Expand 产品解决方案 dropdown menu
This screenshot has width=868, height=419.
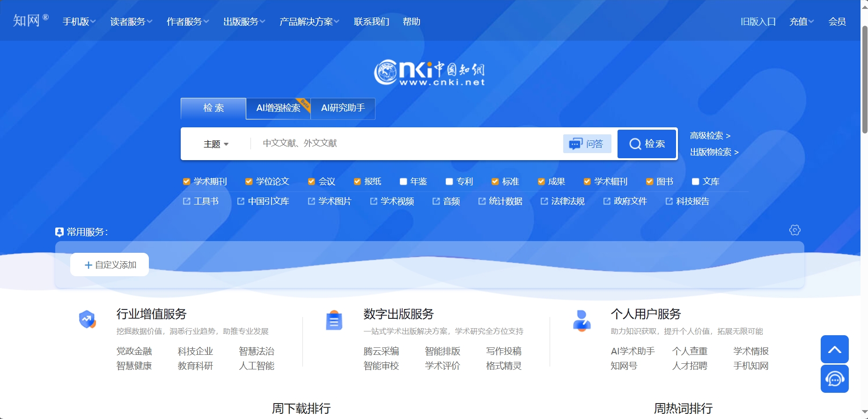point(309,22)
